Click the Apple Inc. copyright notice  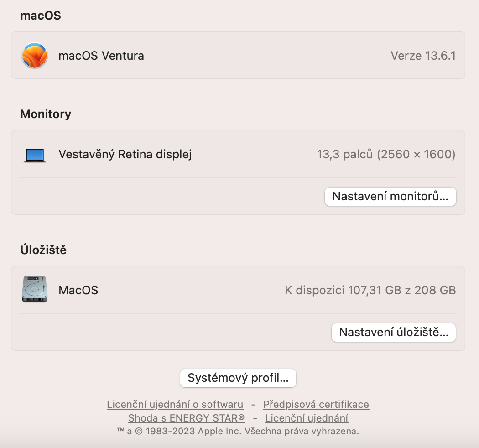pos(238,431)
